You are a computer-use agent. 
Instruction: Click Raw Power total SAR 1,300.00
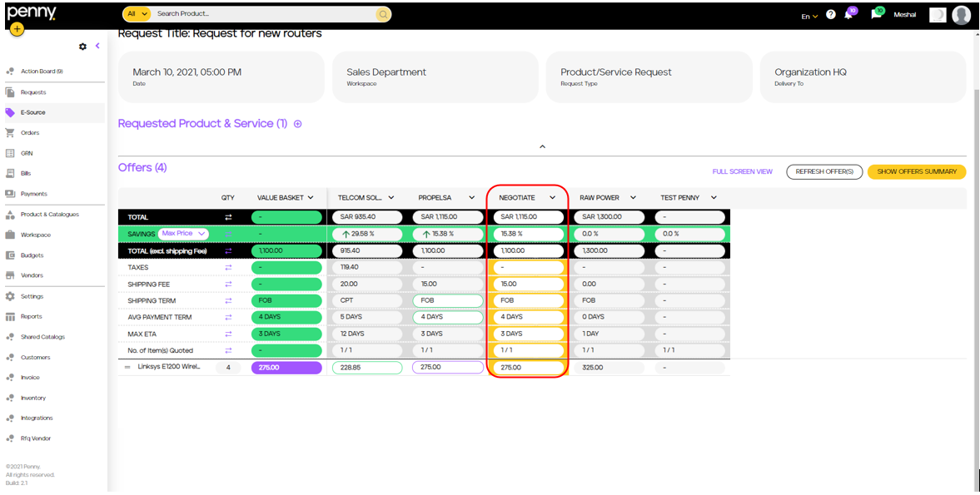click(x=609, y=217)
